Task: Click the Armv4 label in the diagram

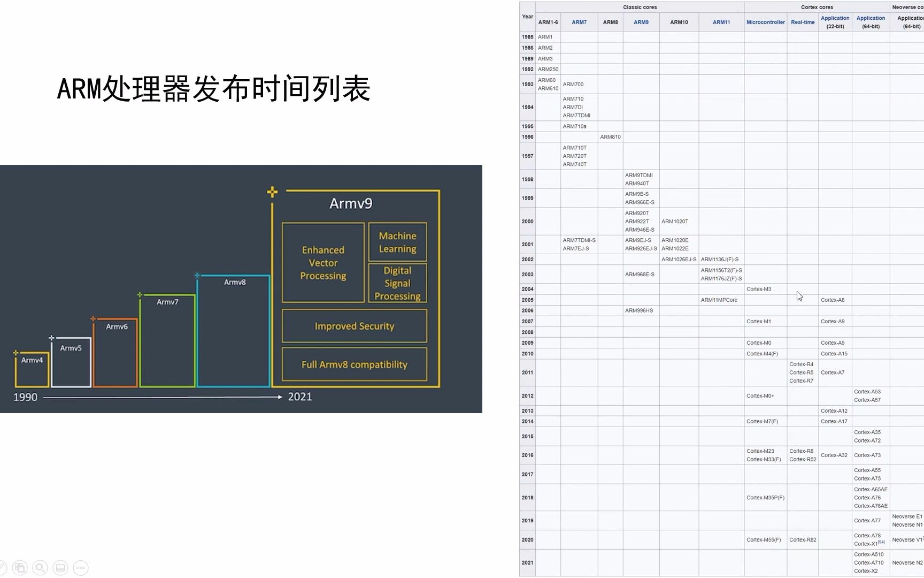Action: (32, 360)
